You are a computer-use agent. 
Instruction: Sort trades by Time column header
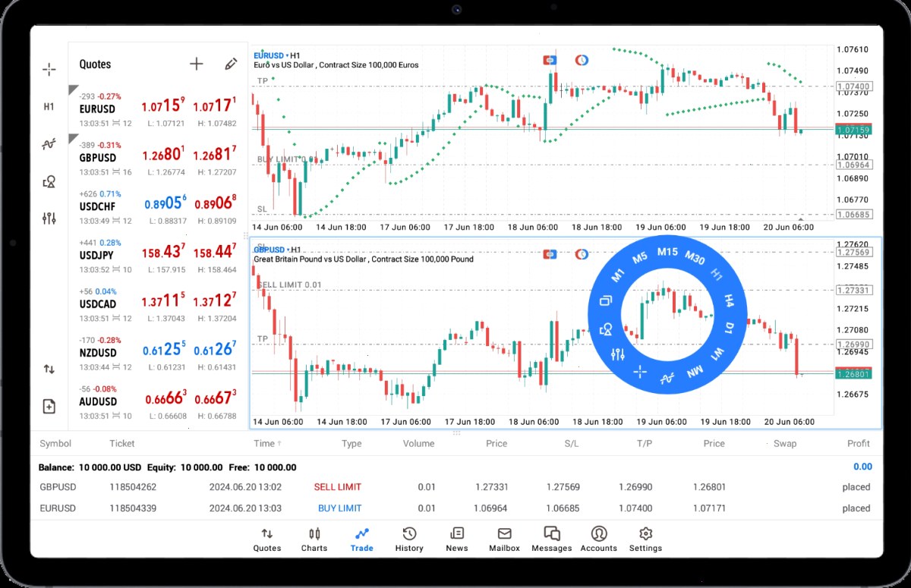click(264, 444)
